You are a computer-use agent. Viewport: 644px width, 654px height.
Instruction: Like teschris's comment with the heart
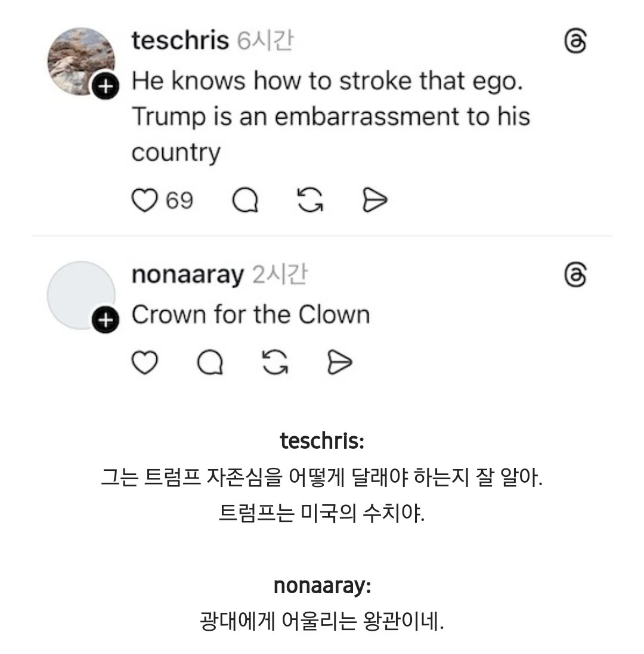pyautogui.click(x=143, y=201)
